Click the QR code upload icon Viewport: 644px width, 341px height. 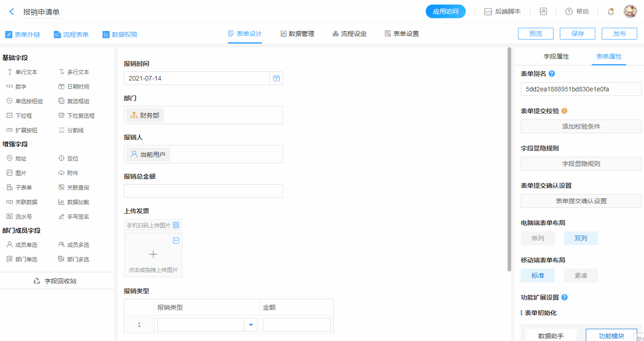(x=176, y=225)
